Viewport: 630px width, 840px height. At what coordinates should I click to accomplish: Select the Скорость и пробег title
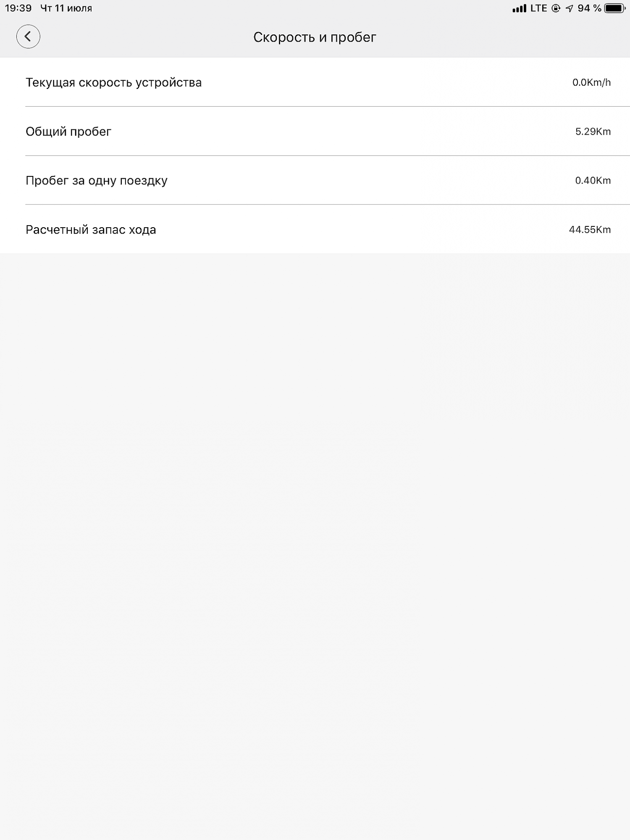click(x=315, y=37)
